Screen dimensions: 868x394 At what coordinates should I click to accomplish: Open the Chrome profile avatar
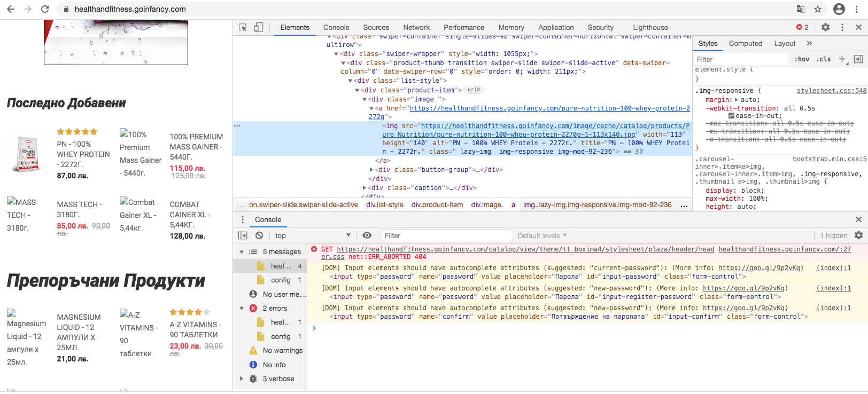click(x=839, y=9)
